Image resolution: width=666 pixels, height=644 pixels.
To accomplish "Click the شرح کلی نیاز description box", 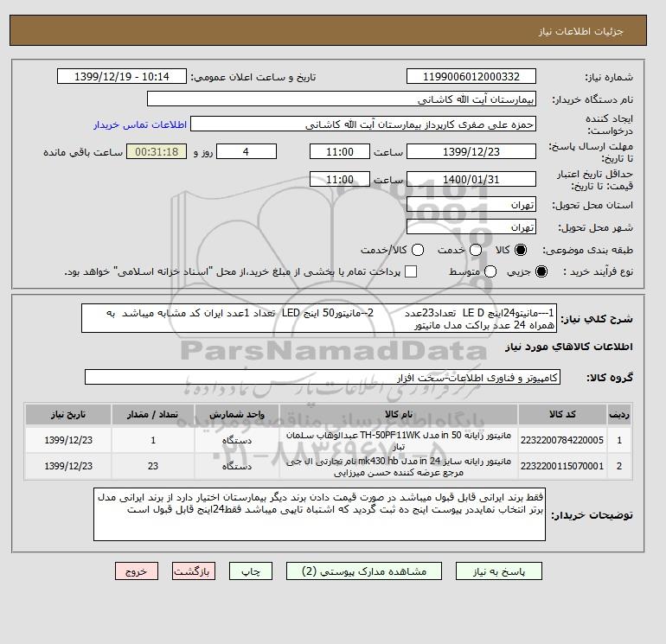I will [319, 318].
